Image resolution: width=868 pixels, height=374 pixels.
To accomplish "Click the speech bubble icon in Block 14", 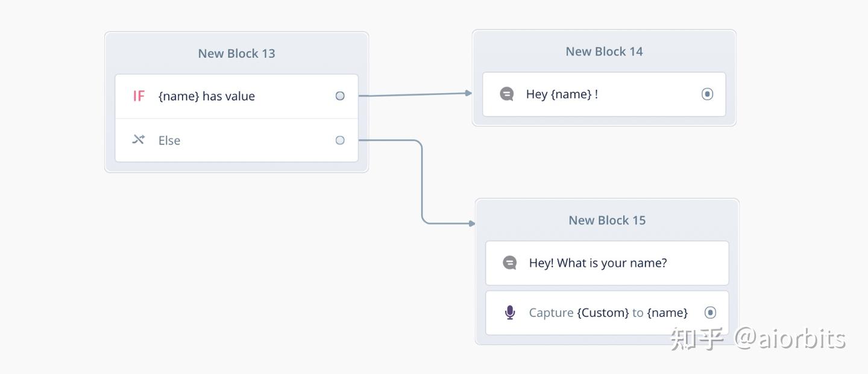I will point(507,94).
